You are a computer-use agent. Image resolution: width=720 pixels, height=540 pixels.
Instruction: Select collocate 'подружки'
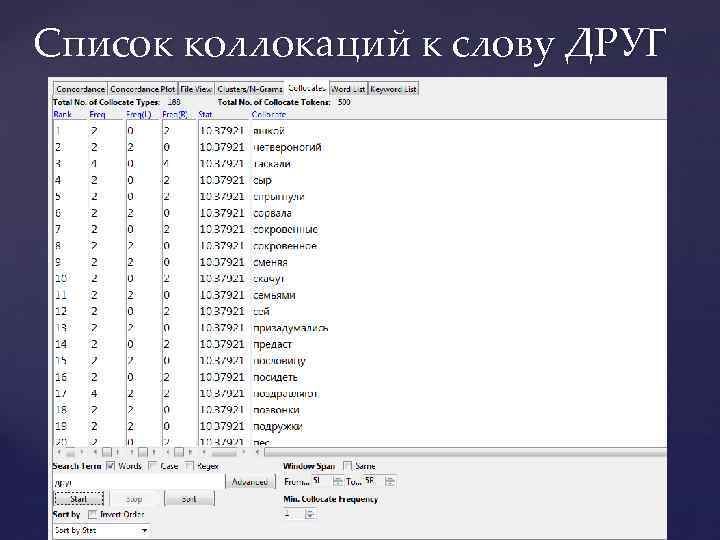point(278,427)
